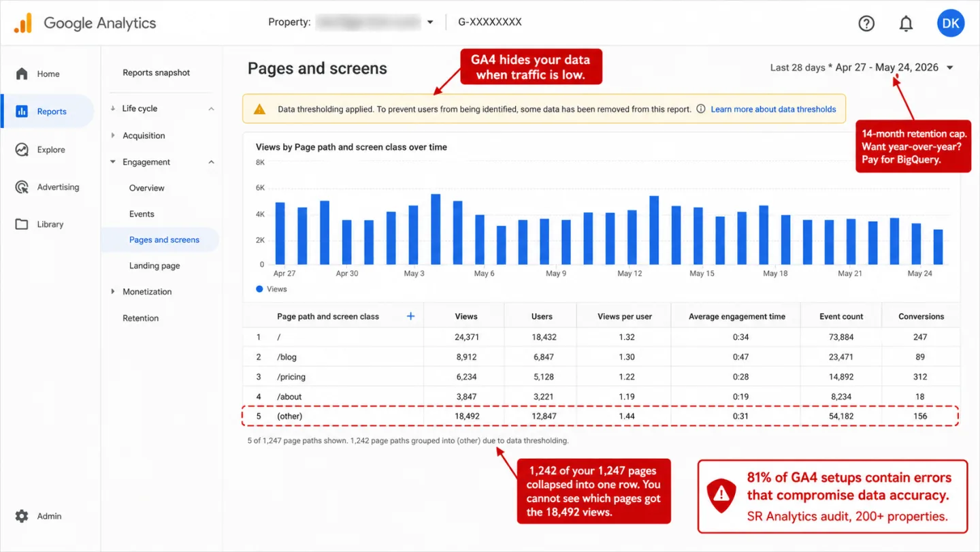This screenshot has height=552, width=980.
Task: Collapse the Life cycle section
Action: tap(211, 109)
